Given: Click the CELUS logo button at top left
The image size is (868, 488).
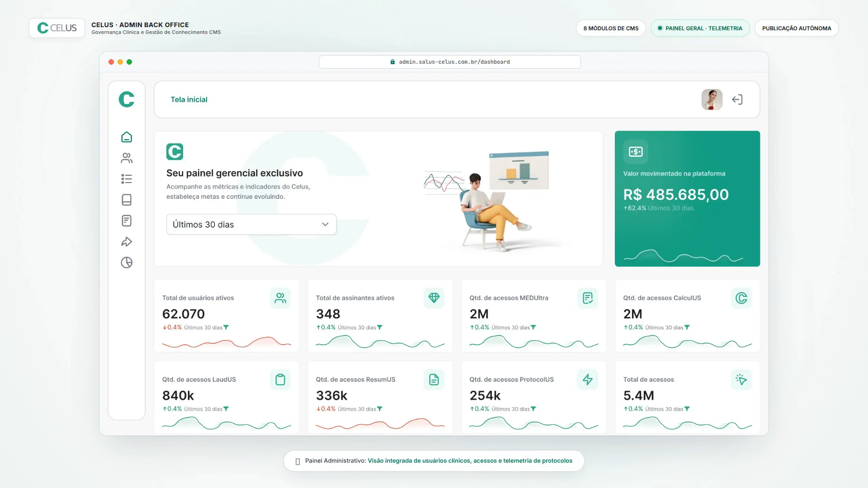Looking at the screenshot, I should (57, 28).
